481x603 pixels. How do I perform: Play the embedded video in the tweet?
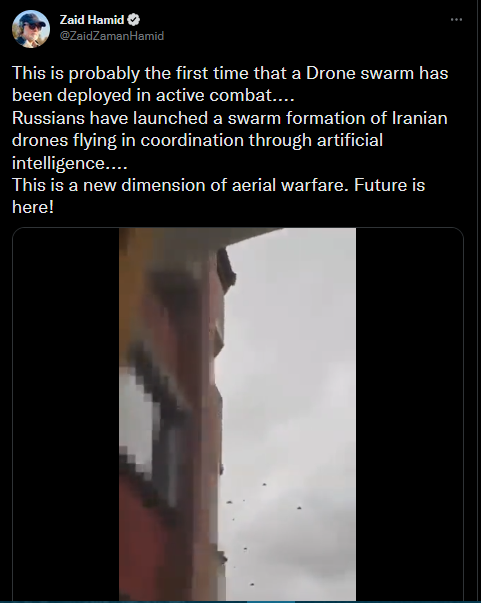[x=238, y=414]
